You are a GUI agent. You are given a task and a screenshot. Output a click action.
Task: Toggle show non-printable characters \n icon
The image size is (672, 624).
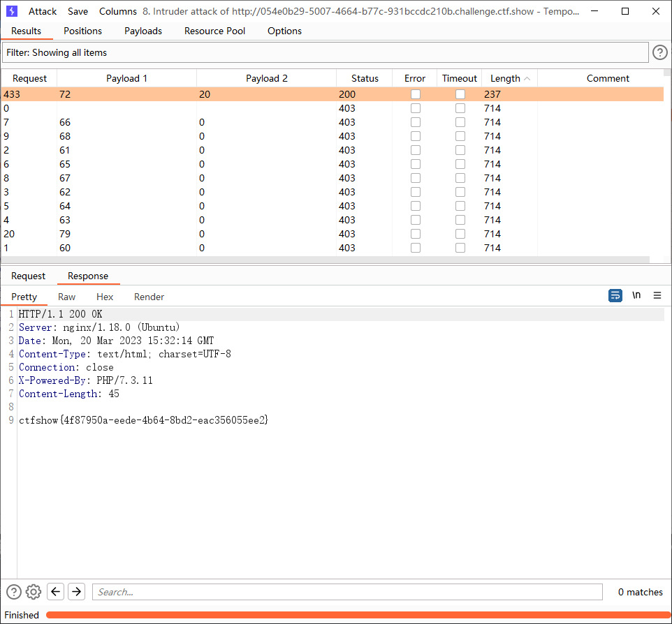point(636,295)
